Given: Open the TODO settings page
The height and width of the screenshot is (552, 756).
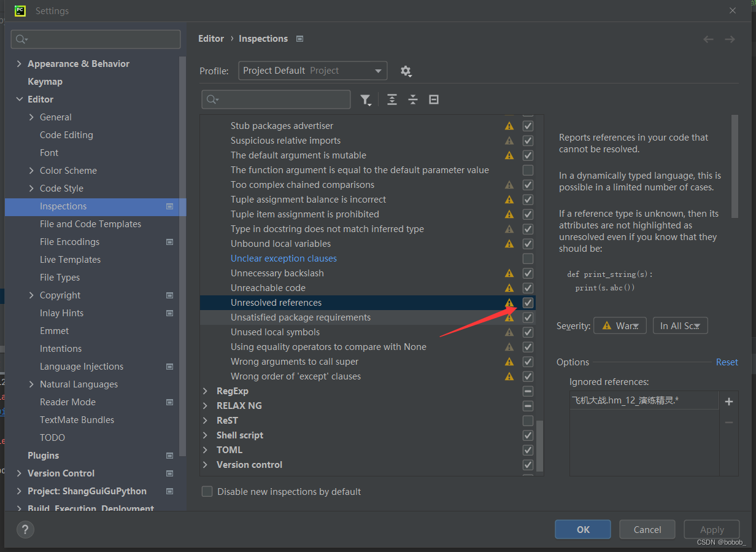Looking at the screenshot, I should [52, 438].
